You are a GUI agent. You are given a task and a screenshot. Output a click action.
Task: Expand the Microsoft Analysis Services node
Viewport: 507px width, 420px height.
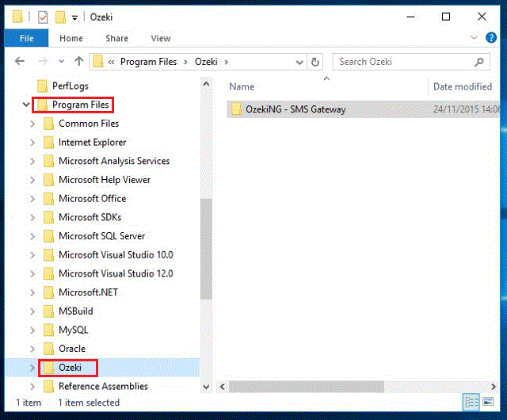[32, 161]
